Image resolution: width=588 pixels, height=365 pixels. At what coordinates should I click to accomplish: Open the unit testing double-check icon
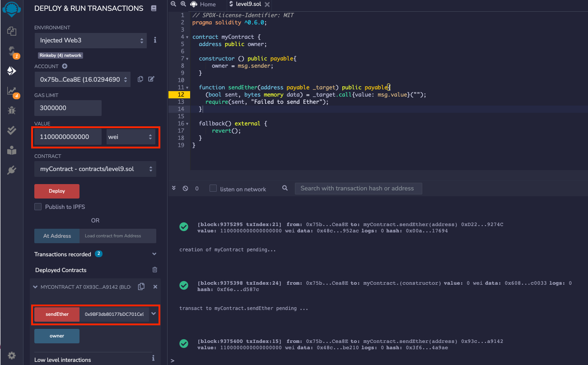(12, 130)
